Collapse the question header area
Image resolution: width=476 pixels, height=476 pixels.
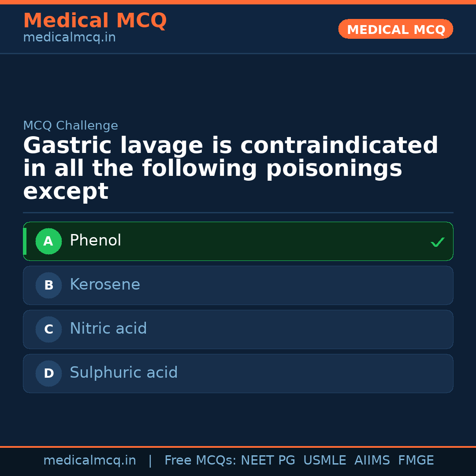231,167
